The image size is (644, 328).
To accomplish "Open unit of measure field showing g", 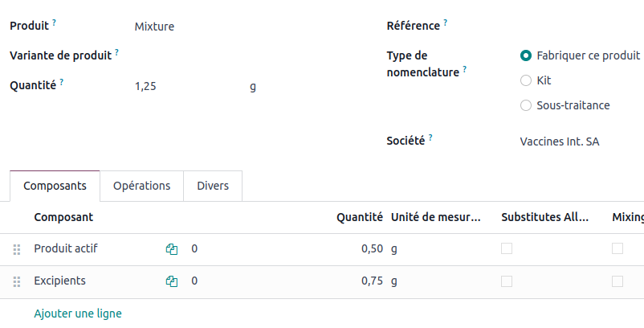I will click(254, 86).
